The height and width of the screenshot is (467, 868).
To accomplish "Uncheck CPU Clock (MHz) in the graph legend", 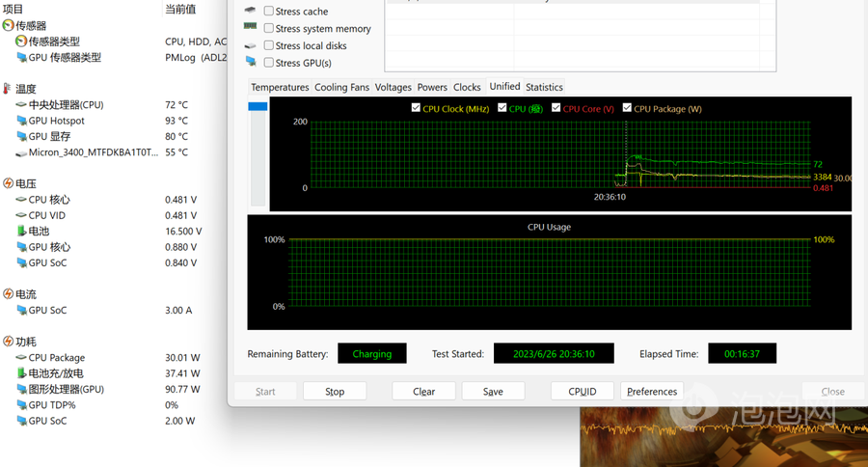I will 417,108.
